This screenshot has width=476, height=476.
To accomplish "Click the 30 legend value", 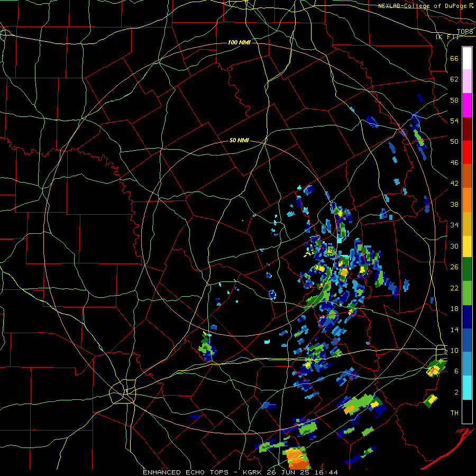I will [x=454, y=246].
